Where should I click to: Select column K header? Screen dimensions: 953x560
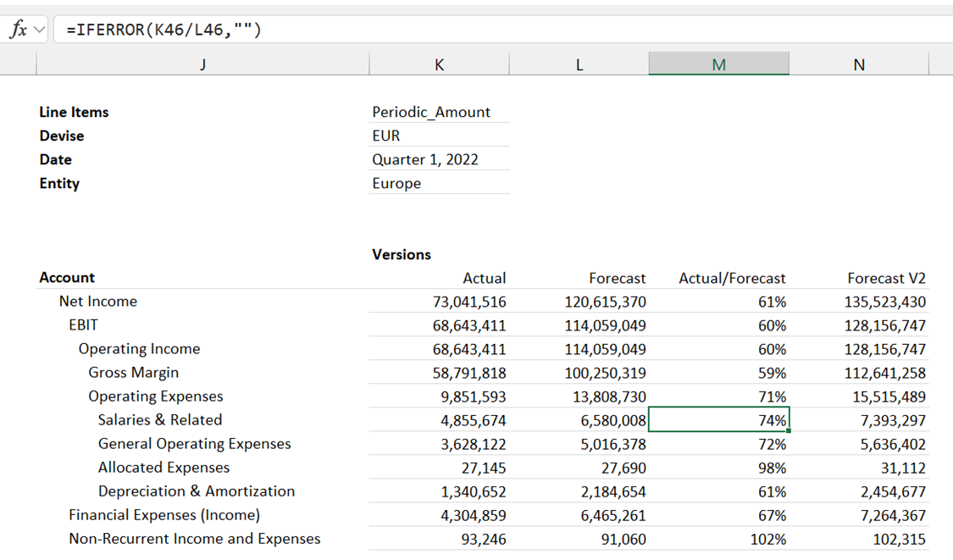tap(439, 64)
